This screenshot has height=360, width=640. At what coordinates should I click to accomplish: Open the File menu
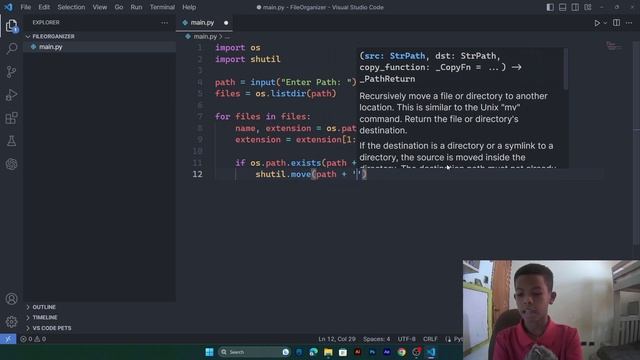tap(26, 7)
